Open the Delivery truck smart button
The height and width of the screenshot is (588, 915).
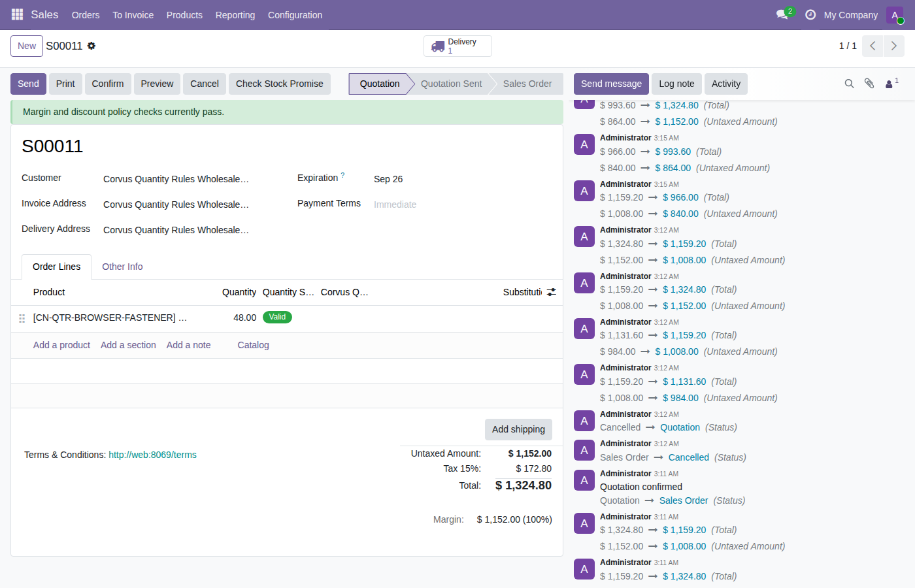click(x=457, y=46)
